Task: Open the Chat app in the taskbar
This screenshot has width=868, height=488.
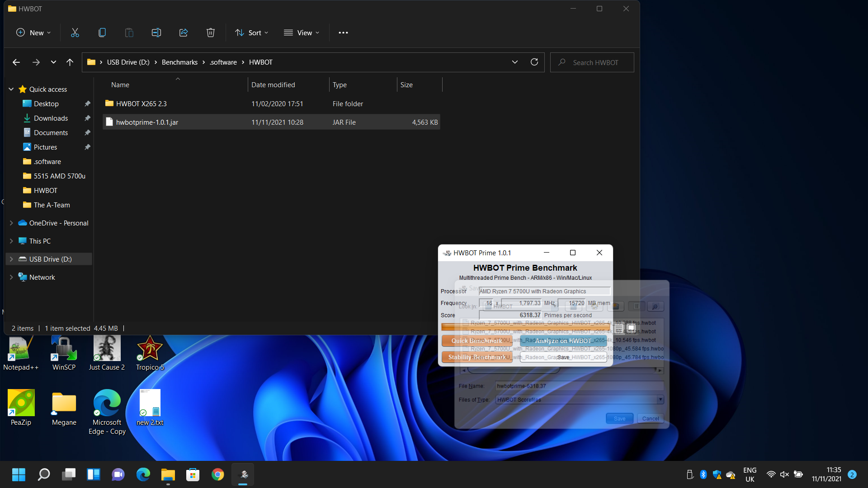Action: [118, 474]
